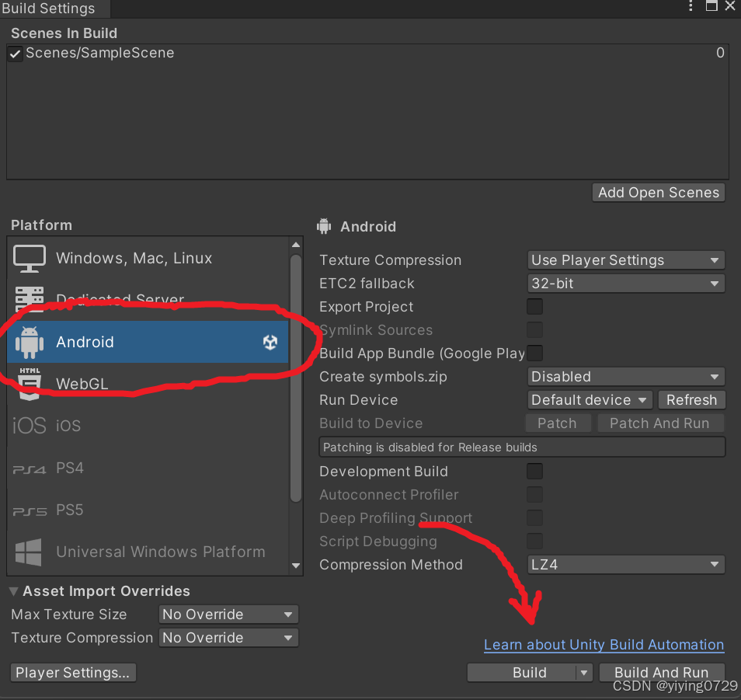The height and width of the screenshot is (700, 741).
Task: Open the Run Device Default device dropdown
Action: click(590, 400)
